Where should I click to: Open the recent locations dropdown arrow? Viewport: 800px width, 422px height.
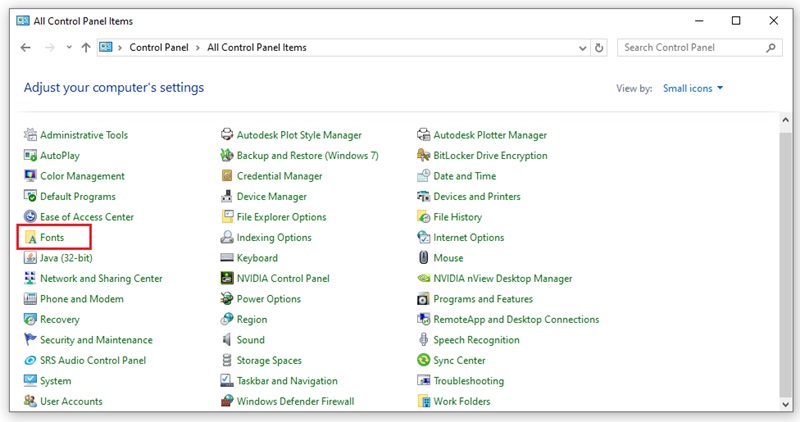pos(69,47)
